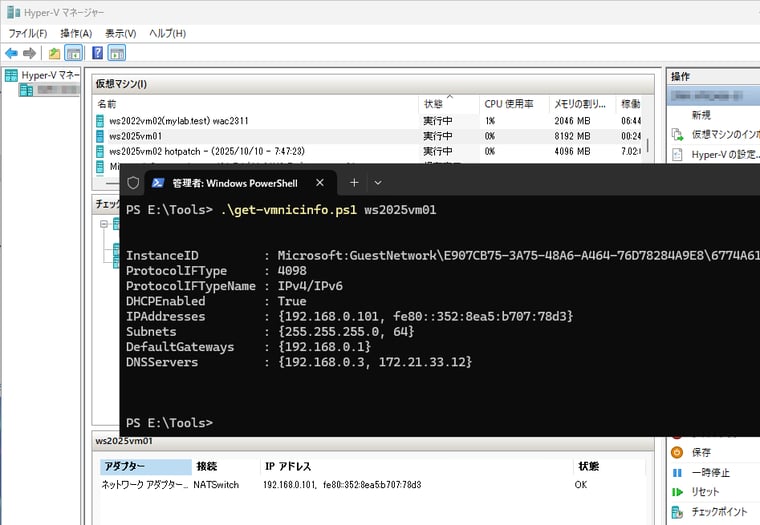The image size is (760, 525).
Task: Click the NATSwitch connection cell
Action: coord(216,485)
